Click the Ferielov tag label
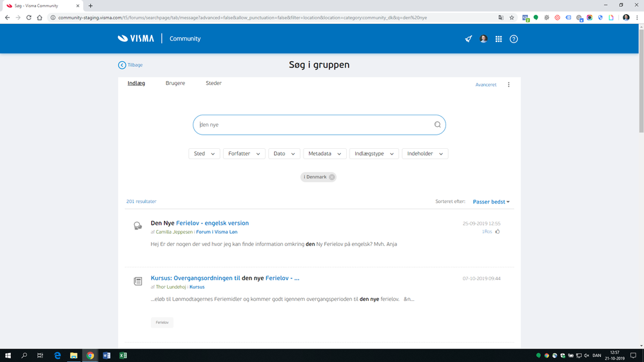The height and width of the screenshot is (362, 644). pyautogui.click(x=162, y=322)
